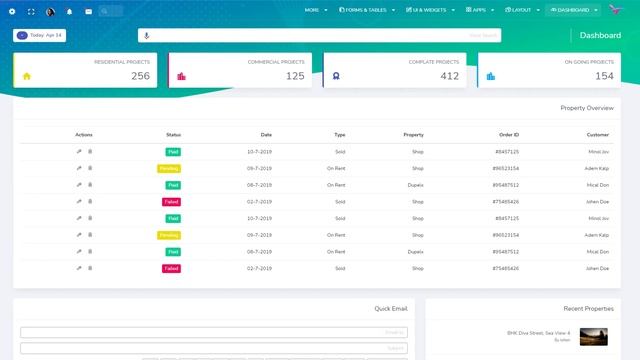Open the Sea View property thumbnail
Screen dimensions: 640x360
click(593, 337)
